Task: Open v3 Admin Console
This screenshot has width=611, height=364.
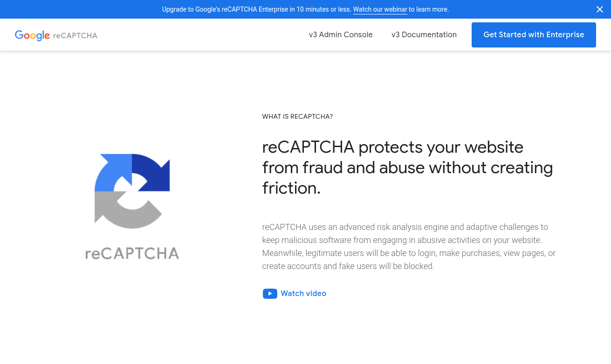Action: [341, 34]
